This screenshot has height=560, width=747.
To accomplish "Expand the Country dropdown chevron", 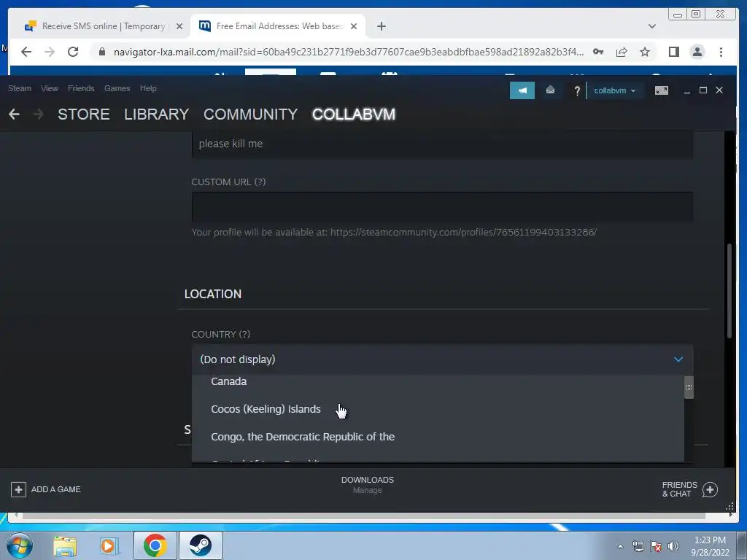I will point(678,359).
